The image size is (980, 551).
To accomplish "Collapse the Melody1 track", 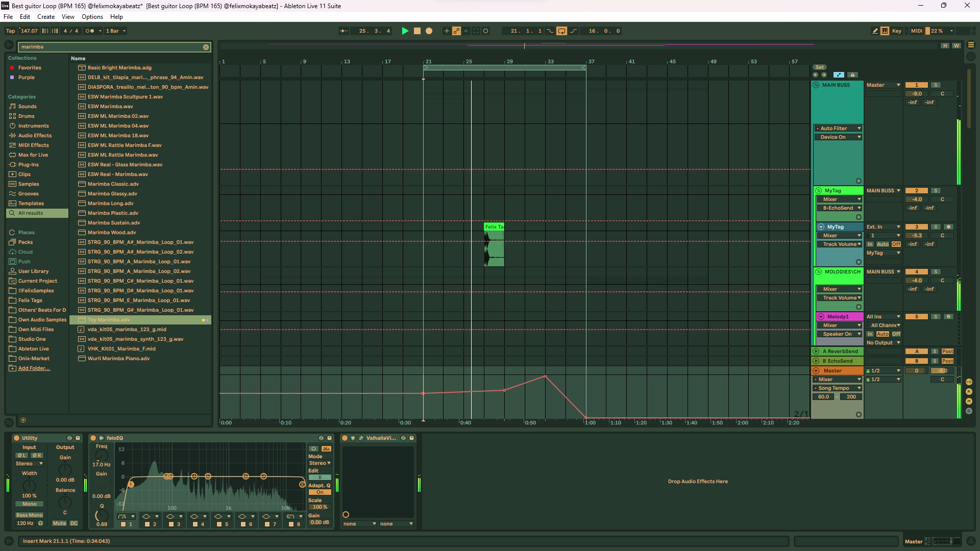I will (x=821, y=317).
